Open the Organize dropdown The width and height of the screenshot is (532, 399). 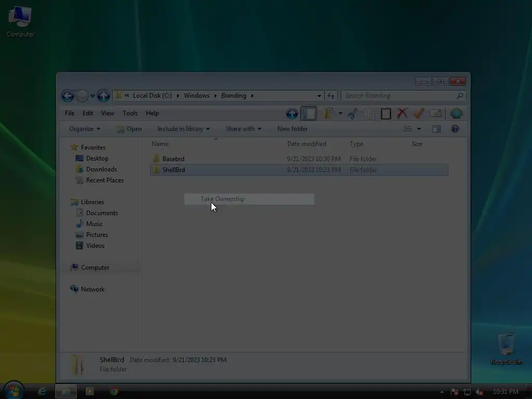[85, 129]
